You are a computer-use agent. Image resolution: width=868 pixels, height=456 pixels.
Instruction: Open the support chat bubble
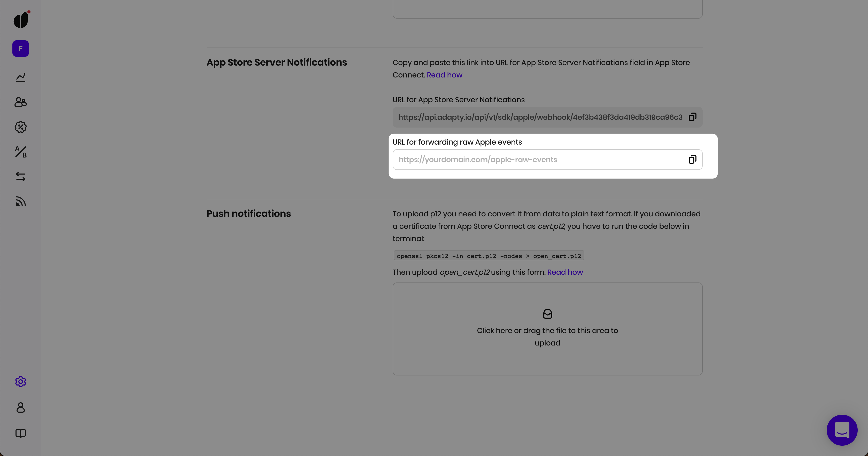point(842,430)
